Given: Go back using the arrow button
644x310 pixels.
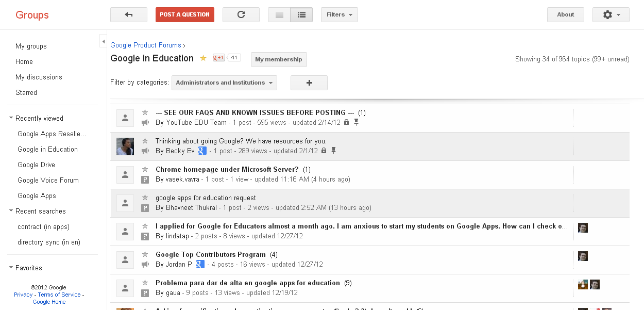Looking at the screenshot, I should [x=129, y=14].
